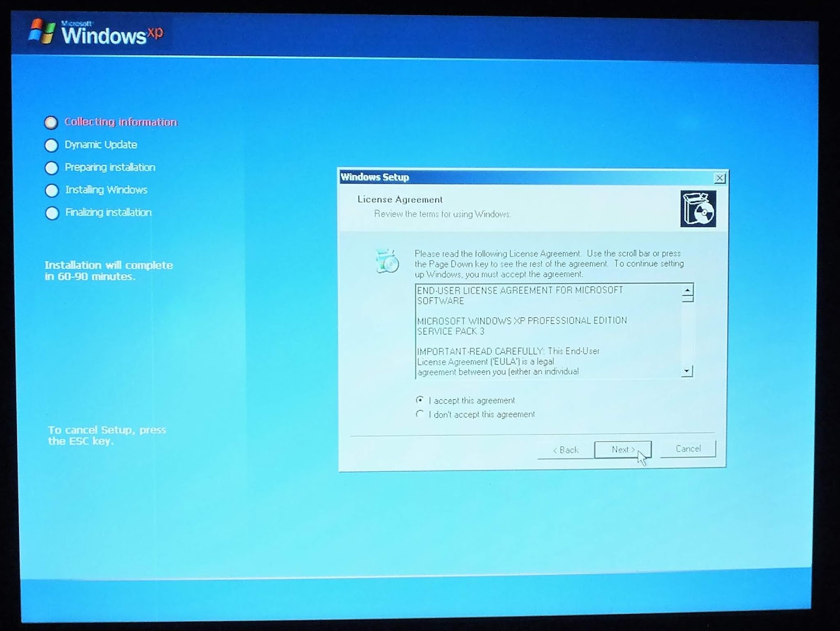Click the "SERVICE PACK 3" line
840x631 pixels.
pyautogui.click(x=450, y=332)
